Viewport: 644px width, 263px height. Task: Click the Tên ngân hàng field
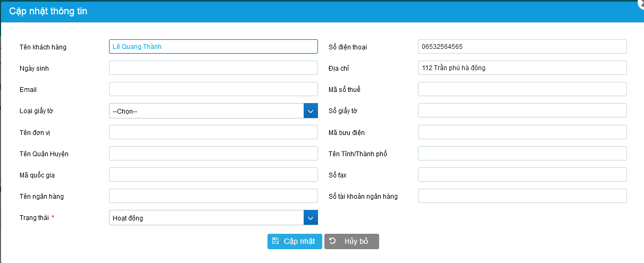(x=213, y=196)
